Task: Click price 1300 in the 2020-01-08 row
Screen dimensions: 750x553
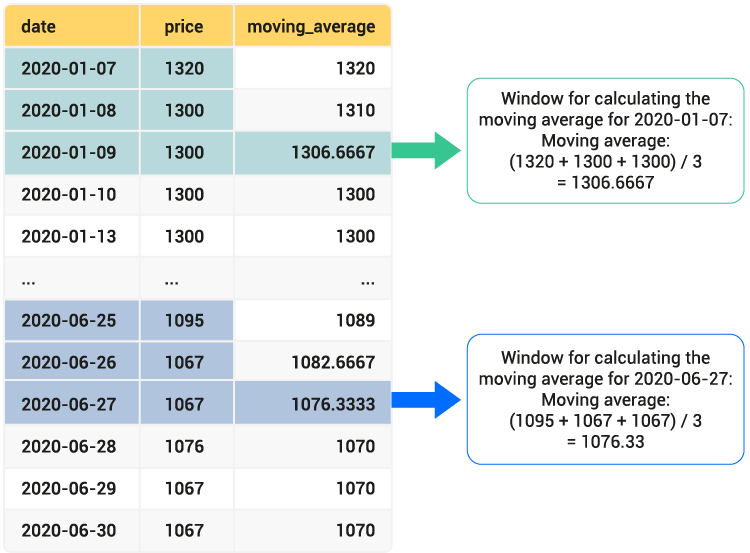Action: tap(187, 110)
